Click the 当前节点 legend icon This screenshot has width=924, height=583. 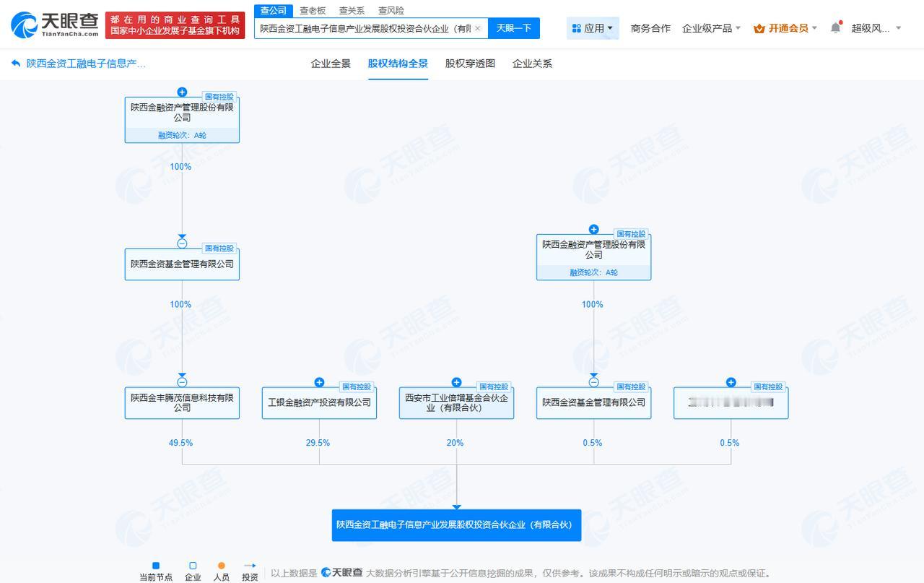tap(156, 566)
